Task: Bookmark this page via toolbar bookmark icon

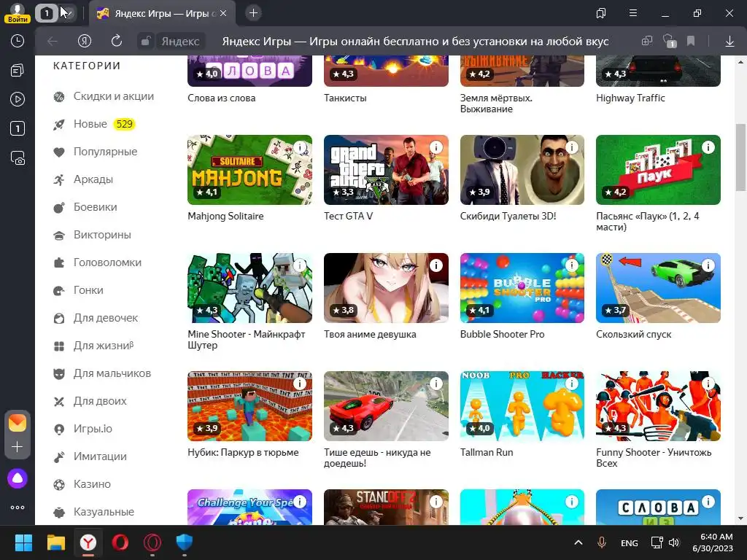Action: click(690, 41)
